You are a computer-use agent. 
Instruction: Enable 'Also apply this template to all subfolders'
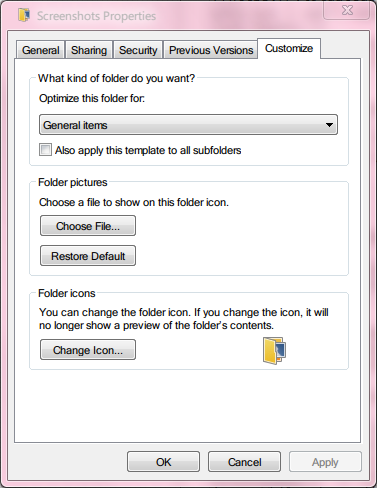(45, 150)
